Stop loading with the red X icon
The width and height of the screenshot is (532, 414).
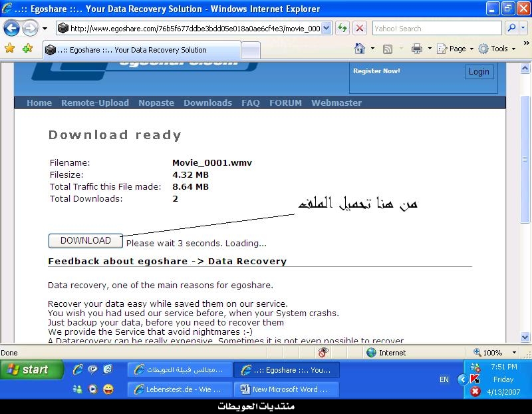click(x=360, y=28)
